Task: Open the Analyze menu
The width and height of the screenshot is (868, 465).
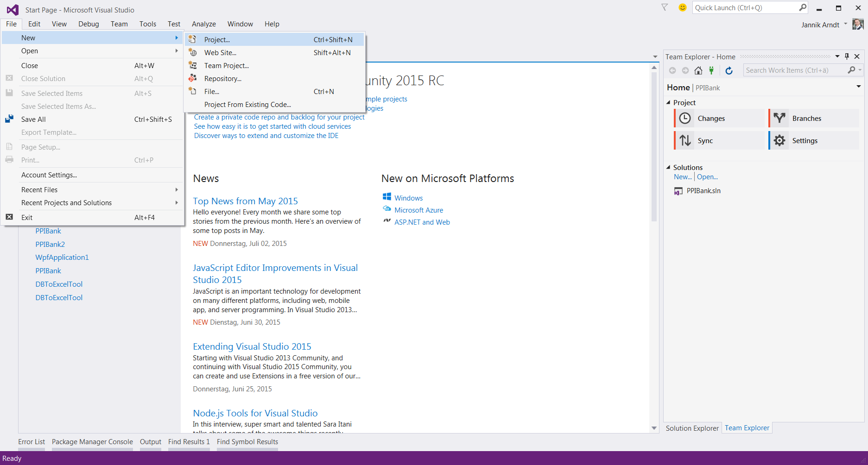Action: [x=204, y=24]
